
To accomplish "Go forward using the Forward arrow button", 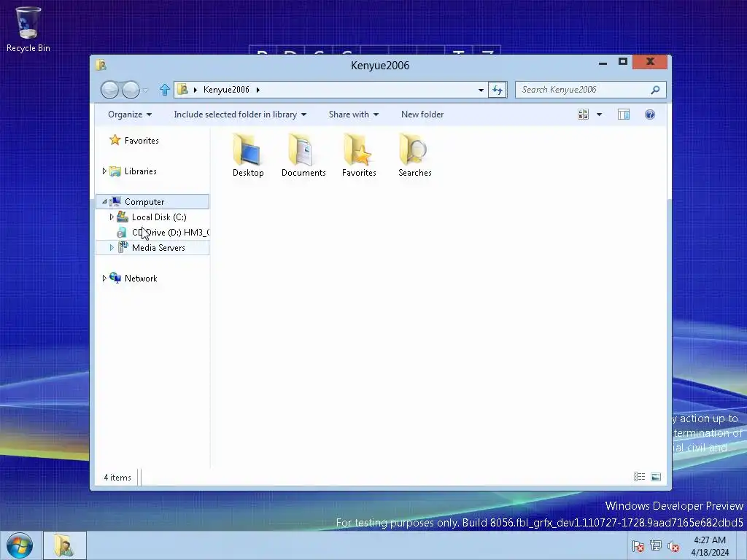I will click(131, 90).
